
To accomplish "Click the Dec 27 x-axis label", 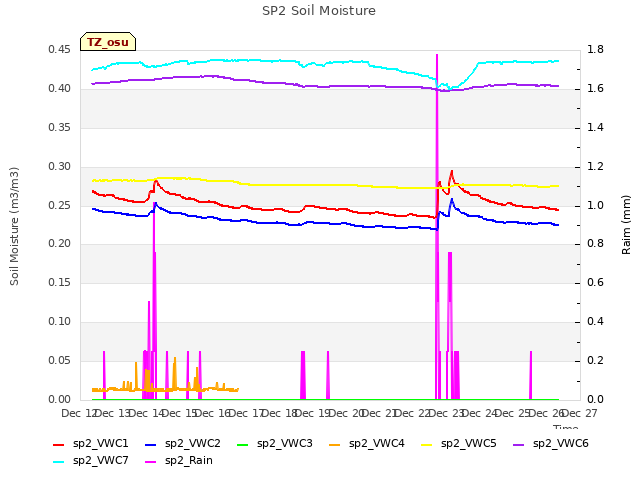I will click(x=580, y=413).
